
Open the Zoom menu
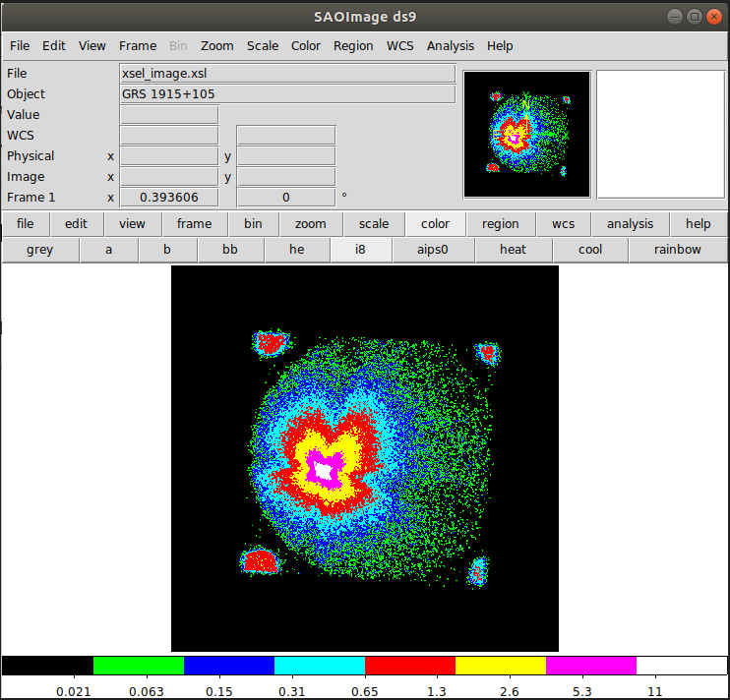(217, 45)
